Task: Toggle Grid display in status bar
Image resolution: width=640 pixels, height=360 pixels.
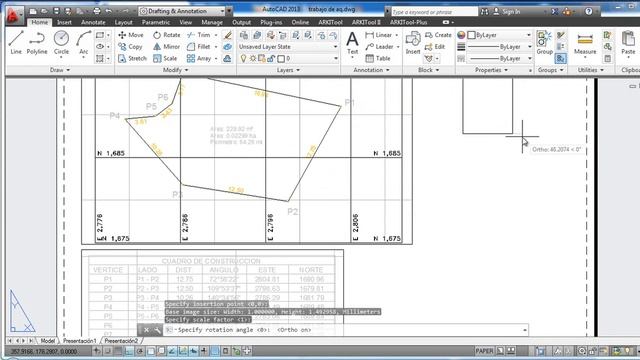Action: tap(118, 351)
